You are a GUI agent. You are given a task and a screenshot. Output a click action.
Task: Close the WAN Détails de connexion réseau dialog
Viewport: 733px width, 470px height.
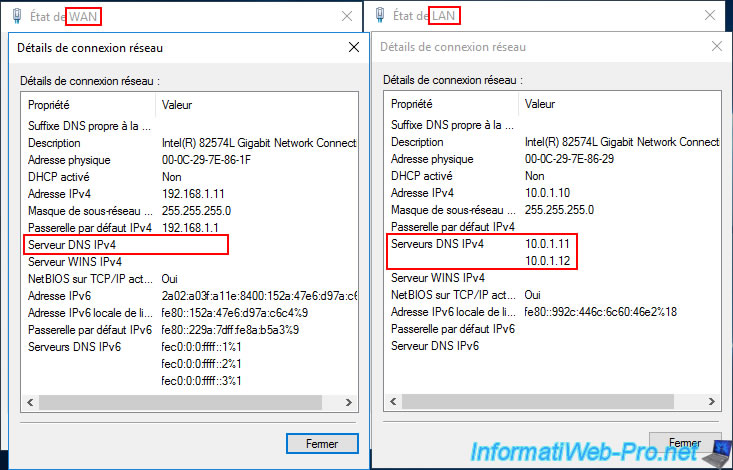click(x=352, y=47)
